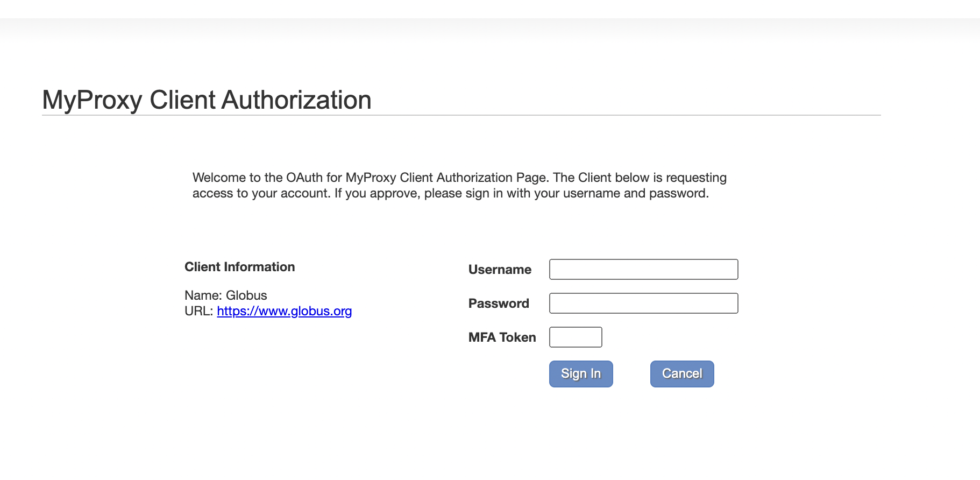The image size is (980, 480).
Task: Click the Password field label
Action: tap(499, 303)
